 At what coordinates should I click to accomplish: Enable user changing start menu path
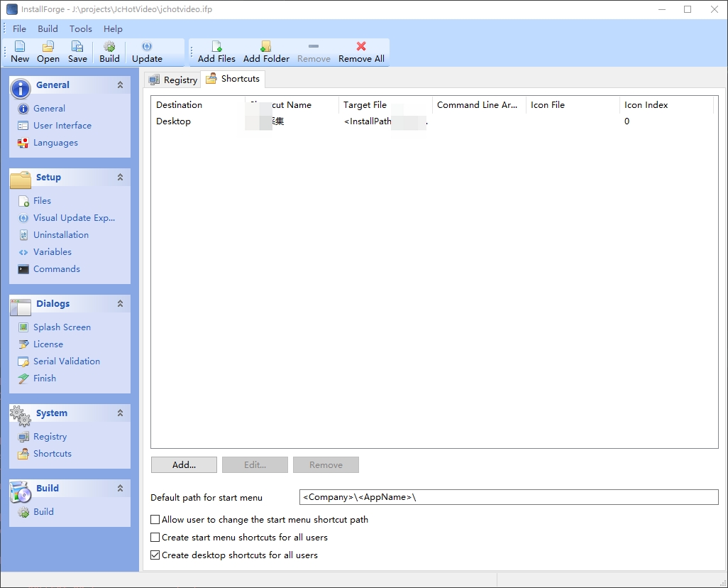155,520
